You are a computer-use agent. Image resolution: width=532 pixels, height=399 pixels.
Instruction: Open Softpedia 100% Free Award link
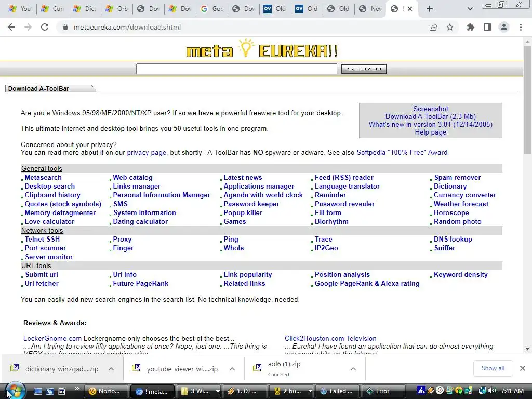tap(402, 153)
